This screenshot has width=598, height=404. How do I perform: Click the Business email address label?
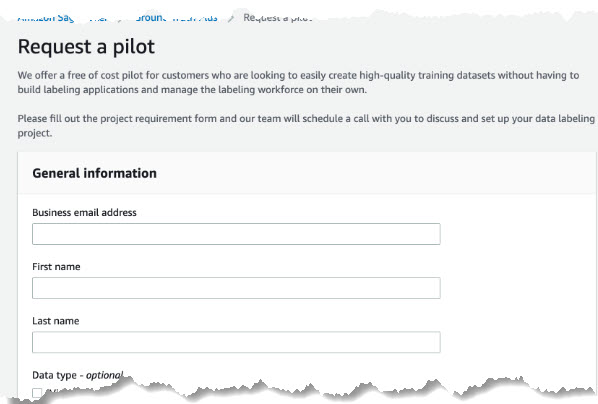(x=84, y=212)
